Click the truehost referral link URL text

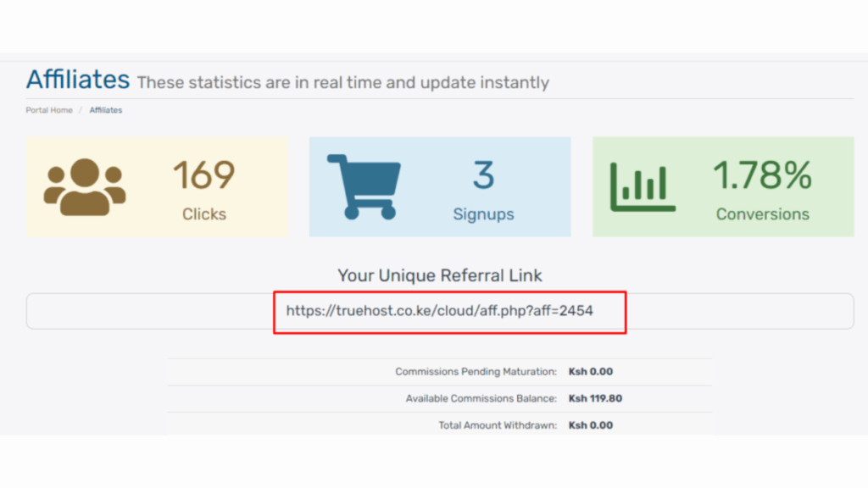(x=439, y=311)
